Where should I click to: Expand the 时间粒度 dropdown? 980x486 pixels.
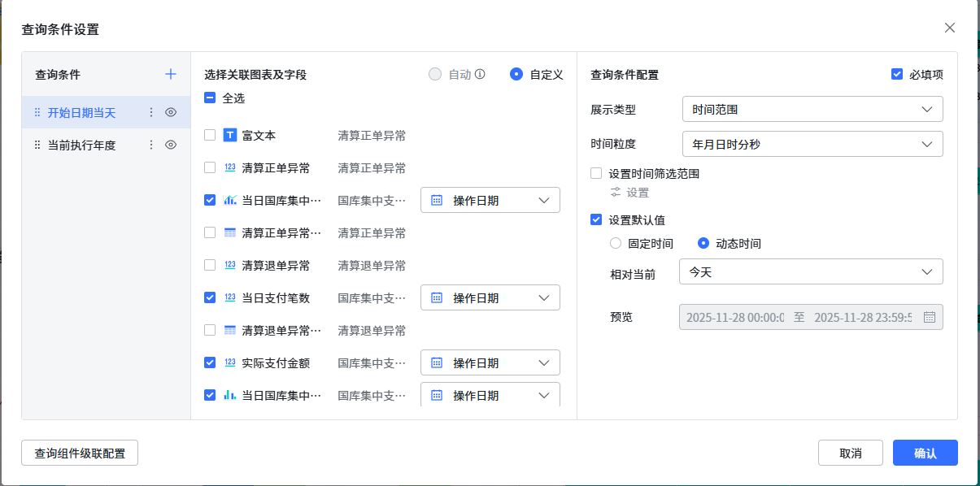click(x=812, y=144)
